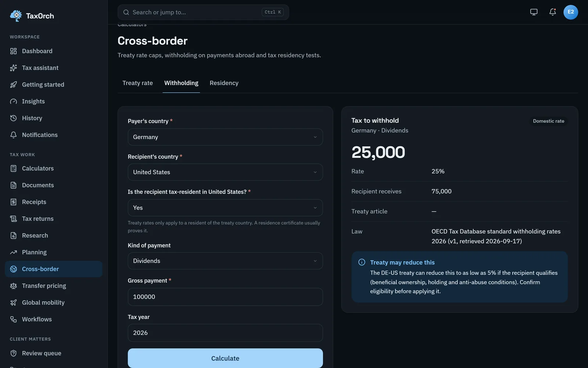Open the Review queue shield icon
The height and width of the screenshot is (368, 588).
[14, 353]
